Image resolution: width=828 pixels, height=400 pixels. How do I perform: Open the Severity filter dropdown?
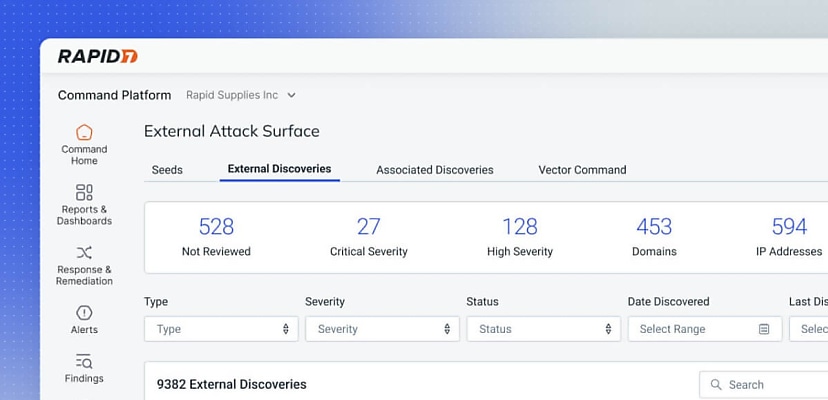tap(382, 329)
